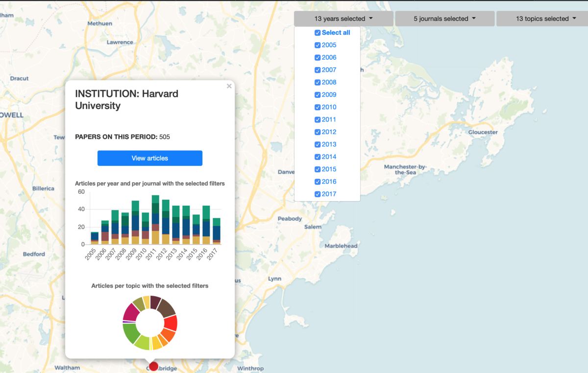
Task: Click the Lawrence map label
Action: [x=120, y=43]
